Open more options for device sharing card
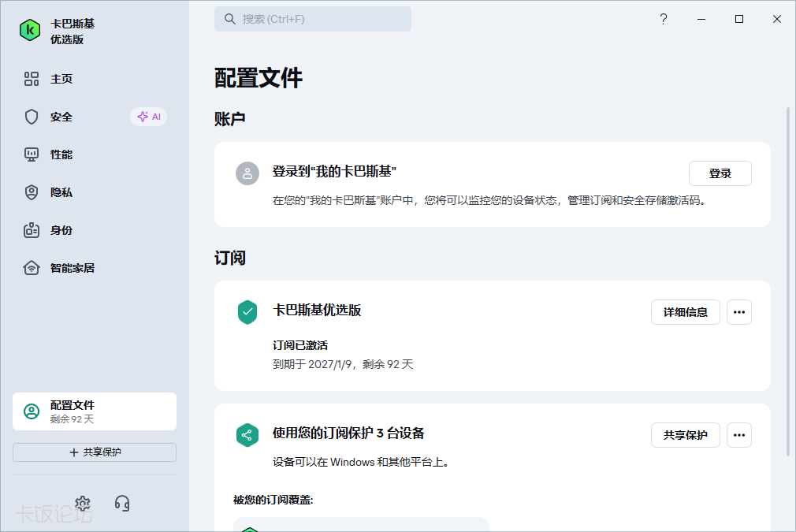Image resolution: width=796 pixels, height=532 pixels. click(739, 435)
